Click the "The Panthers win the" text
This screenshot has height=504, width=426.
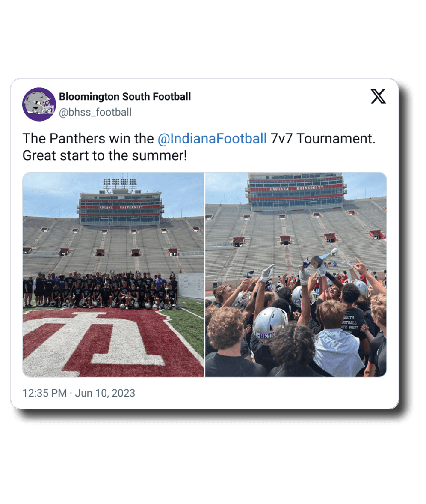pyautogui.click(x=88, y=139)
